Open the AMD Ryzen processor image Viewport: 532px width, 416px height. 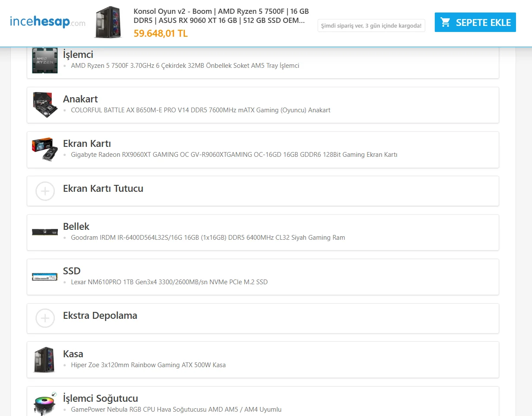[x=45, y=60]
